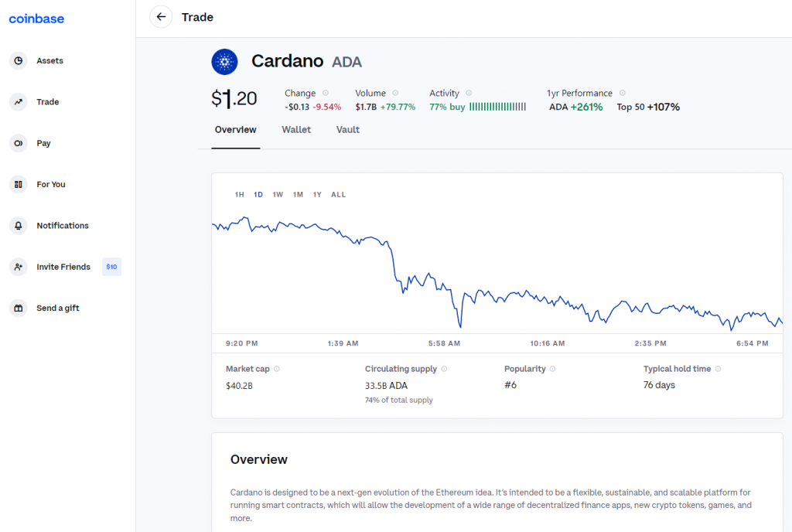The height and width of the screenshot is (532, 792).
Task: Open For You in the sidebar
Action: 50,184
